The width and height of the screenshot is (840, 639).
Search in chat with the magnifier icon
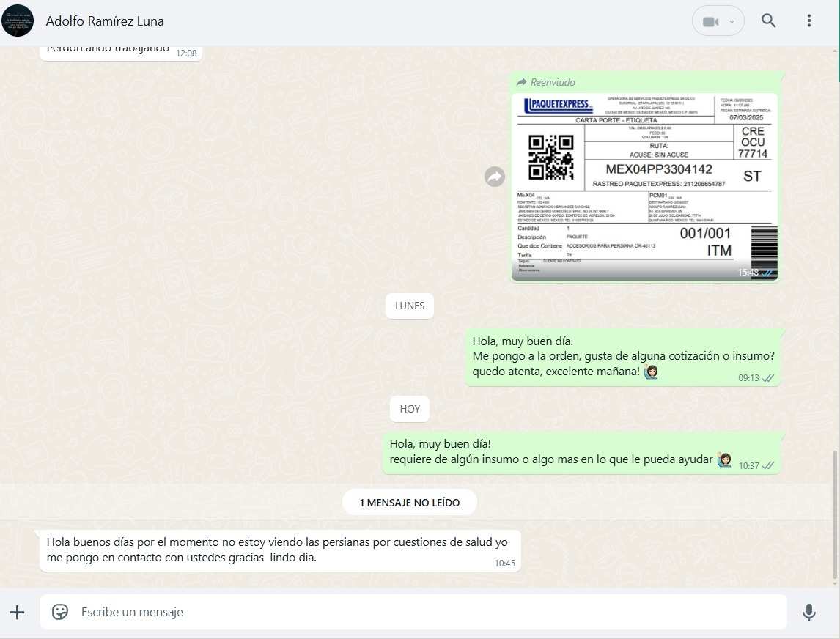(768, 21)
